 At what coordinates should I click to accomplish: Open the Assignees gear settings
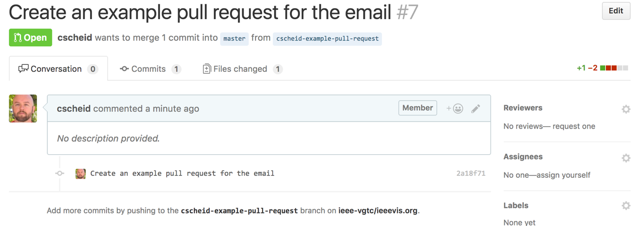pyautogui.click(x=626, y=158)
